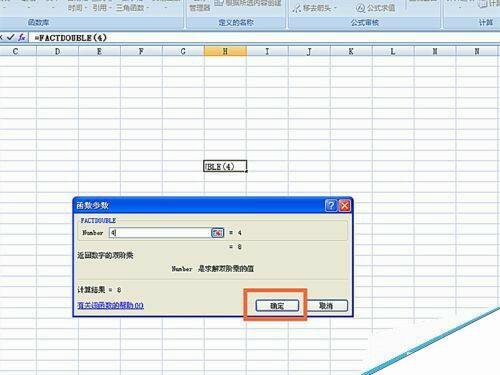This screenshot has width=500, height=375.
Task: Open the function help link in the dialog
Action: (x=110, y=305)
